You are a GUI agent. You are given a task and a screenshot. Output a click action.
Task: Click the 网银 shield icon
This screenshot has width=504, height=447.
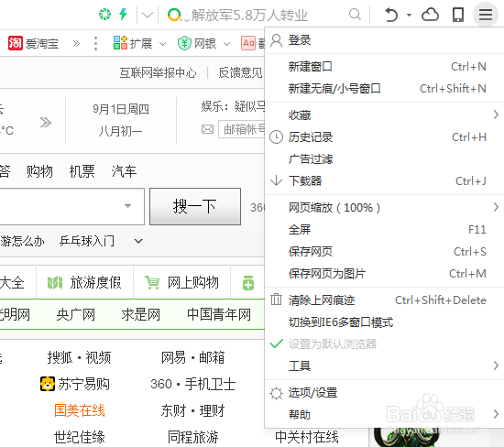pos(184,43)
